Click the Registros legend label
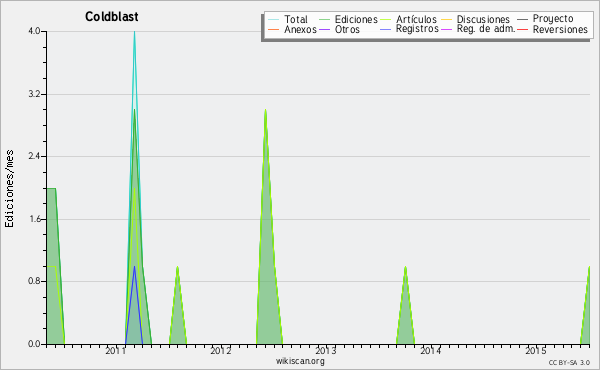This screenshot has height=370, width=600. pos(417,29)
